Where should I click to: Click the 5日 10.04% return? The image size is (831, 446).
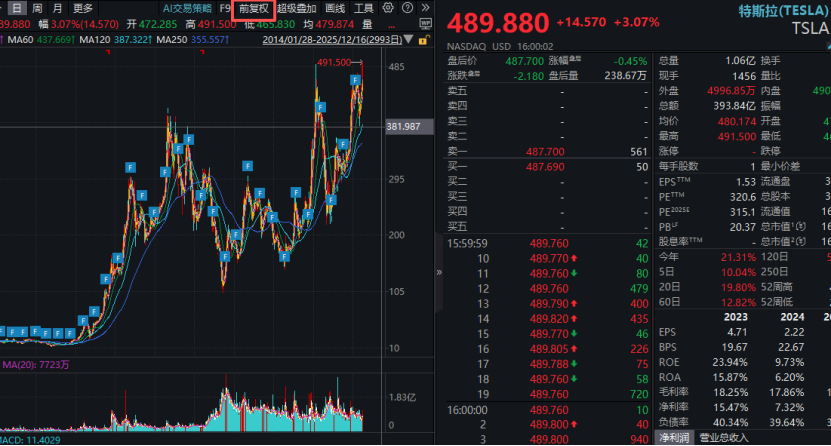738,272
